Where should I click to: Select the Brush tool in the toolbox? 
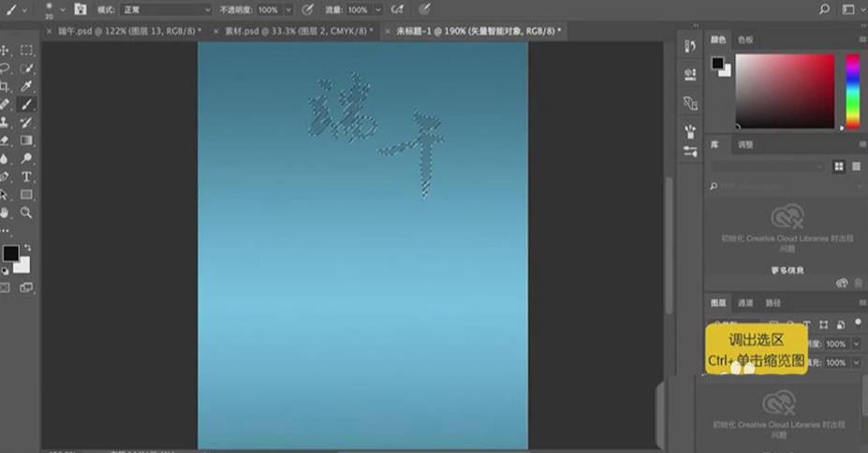[x=27, y=105]
